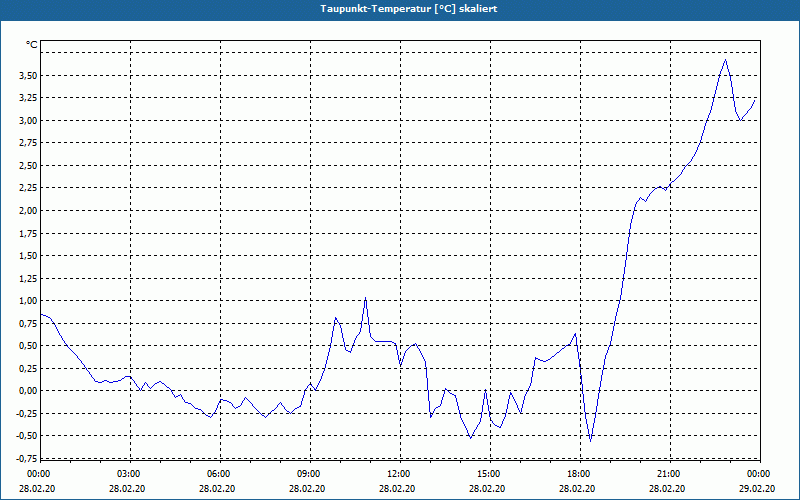Select the 1,75 y-axis value
This screenshot has height=500, width=800.
point(28,233)
